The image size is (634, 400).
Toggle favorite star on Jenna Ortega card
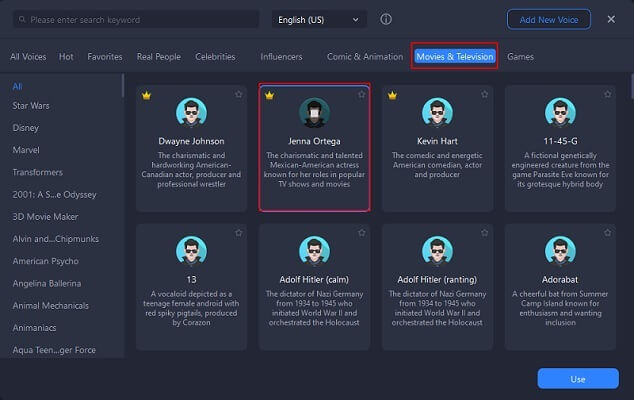pyautogui.click(x=361, y=94)
